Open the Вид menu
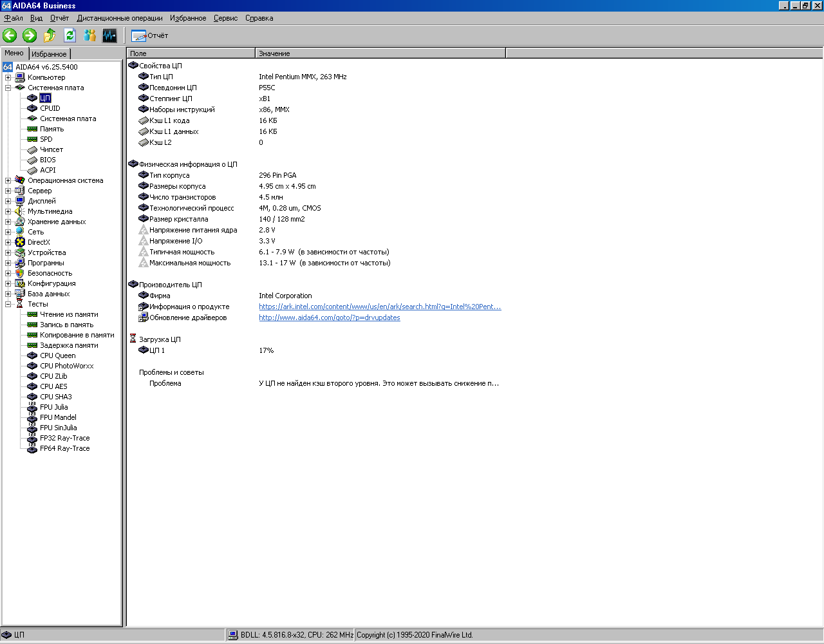The image size is (824, 644). pos(37,18)
